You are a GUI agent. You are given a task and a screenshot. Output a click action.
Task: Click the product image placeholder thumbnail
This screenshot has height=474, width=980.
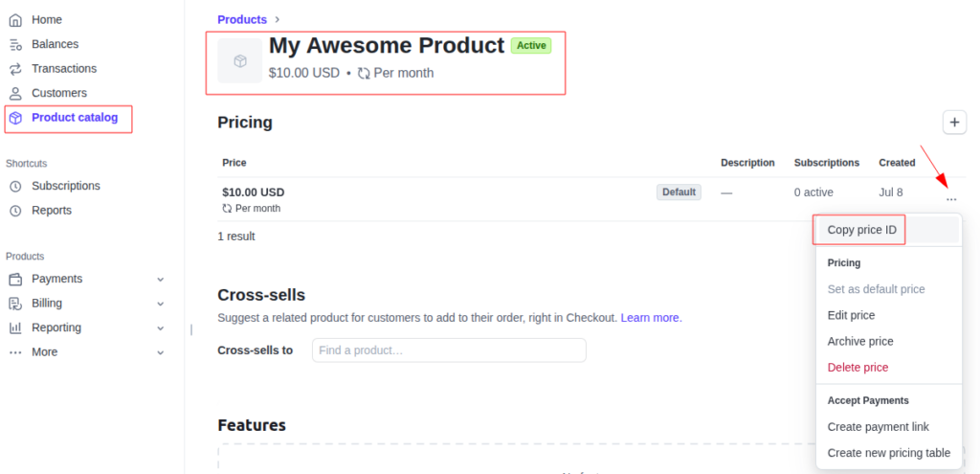239,60
